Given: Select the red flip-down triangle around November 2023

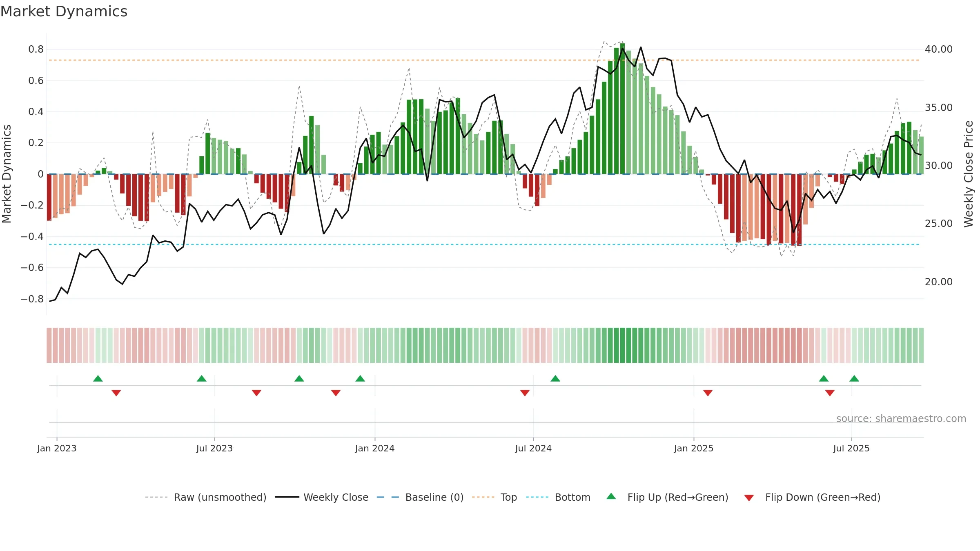Looking at the screenshot, I should point(336,393).
